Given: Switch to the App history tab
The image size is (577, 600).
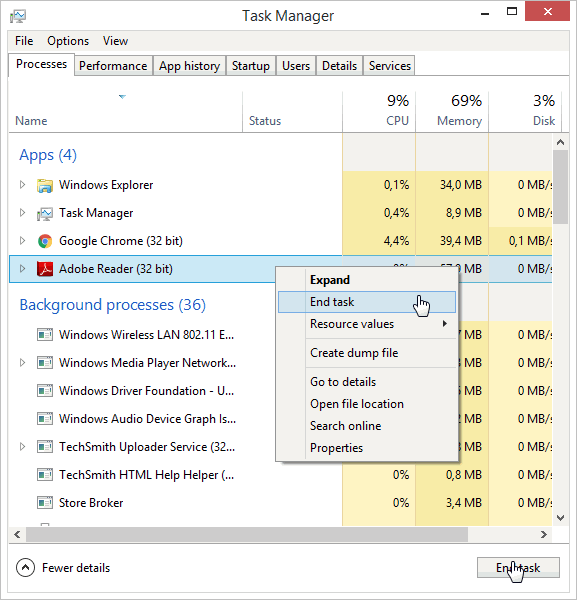Looking at the screenshot, I should (x=189, y=66).
